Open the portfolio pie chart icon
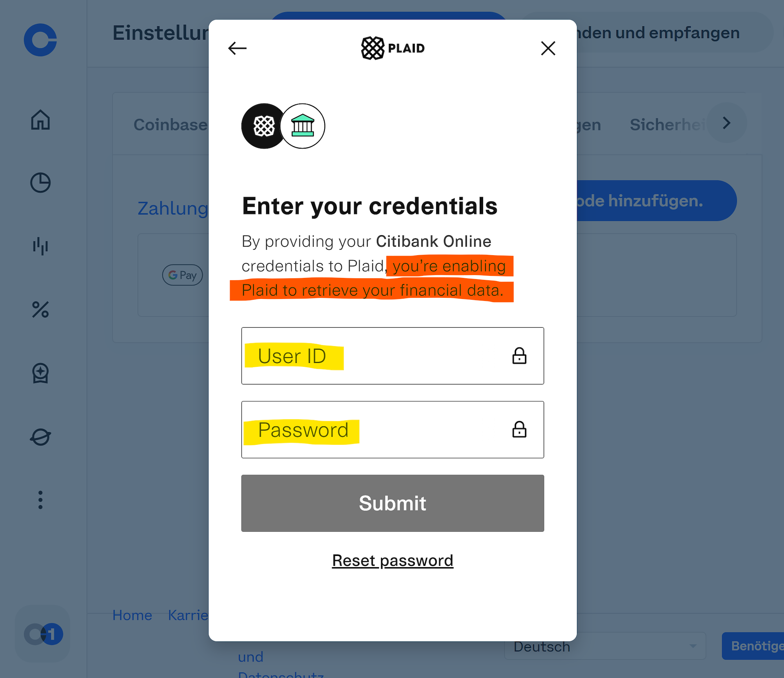Image resolution: width=784 pixels, height=678 pixels. [40, 183]
